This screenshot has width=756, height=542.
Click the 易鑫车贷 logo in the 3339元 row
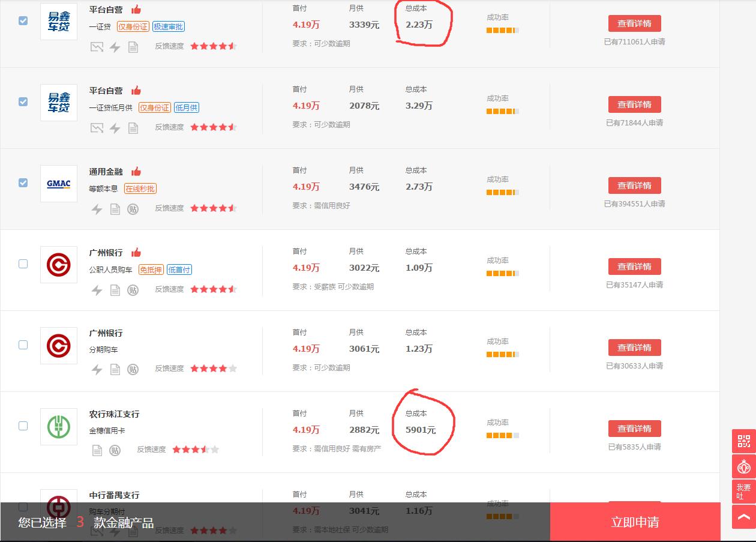click(x=59, y=21)
